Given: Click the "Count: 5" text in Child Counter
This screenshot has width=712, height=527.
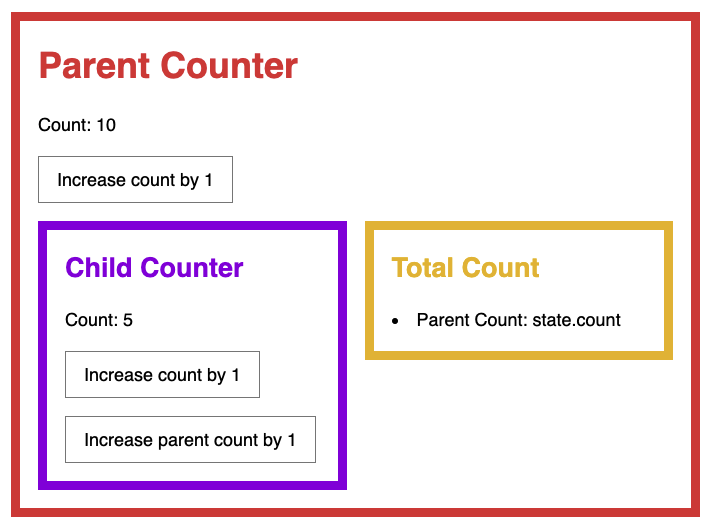Looking at the screenshot, I should [99, 320].
